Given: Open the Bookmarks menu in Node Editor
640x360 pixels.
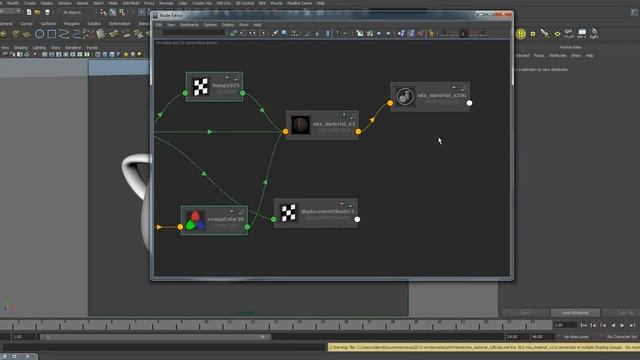Looking at the screenshot, I should point(189,25).
